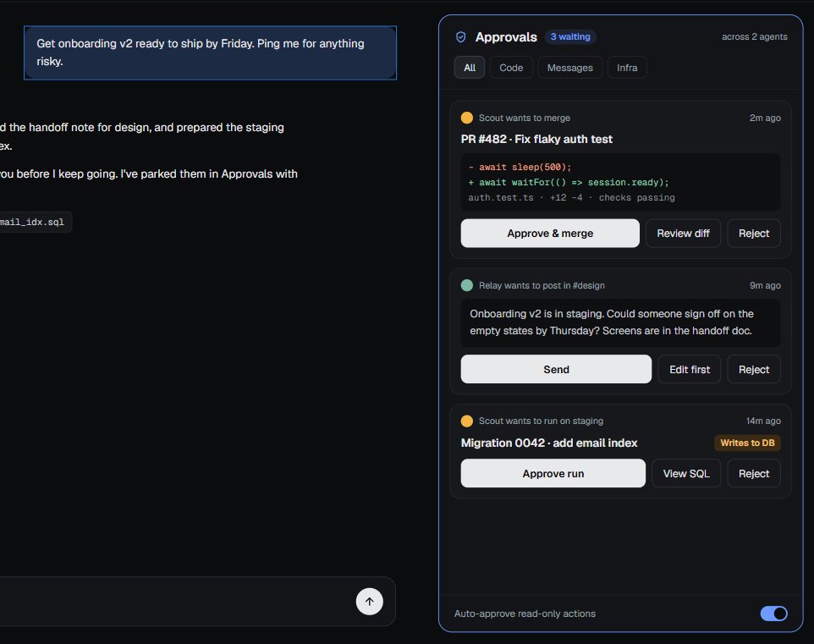Click the '2m ago' timestamp
This screenshot has height=644, width=814.
click(765, 118)
